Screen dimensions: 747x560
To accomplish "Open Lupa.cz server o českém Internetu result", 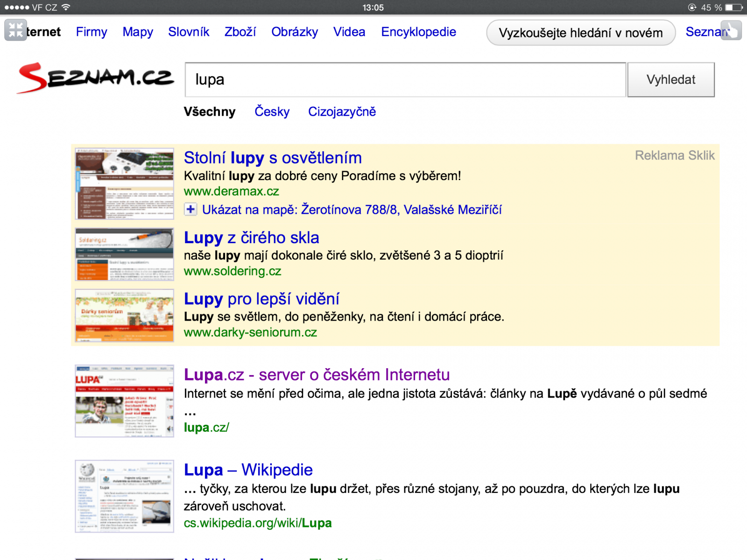I will pyautogui.click(x=317, y=375).
